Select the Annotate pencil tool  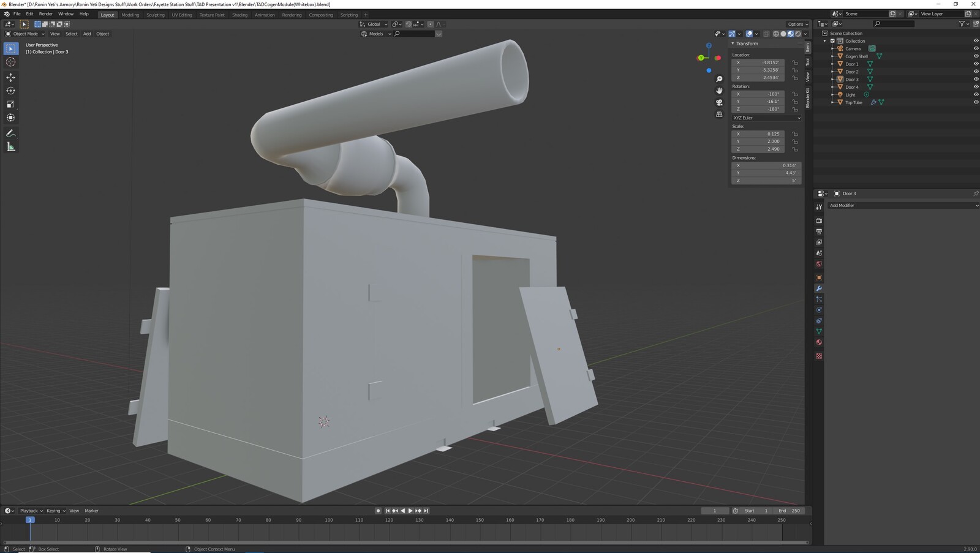click(x=11, y=133)
